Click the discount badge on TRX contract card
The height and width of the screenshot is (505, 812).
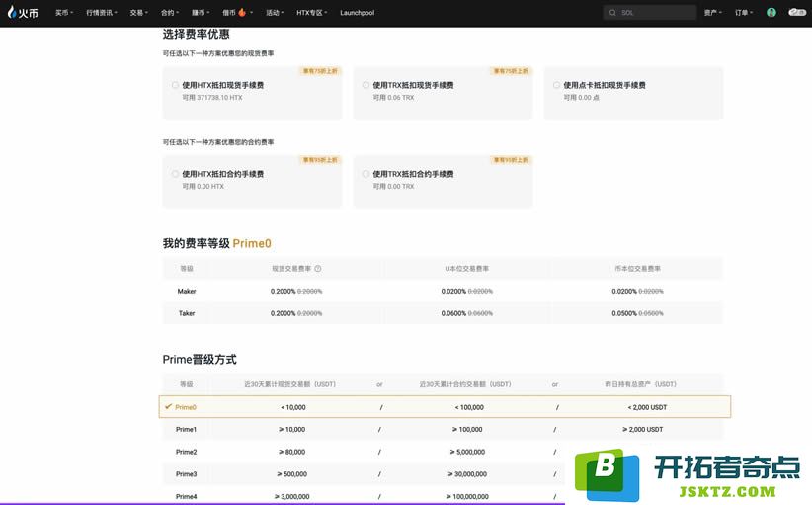click(511, 160)
